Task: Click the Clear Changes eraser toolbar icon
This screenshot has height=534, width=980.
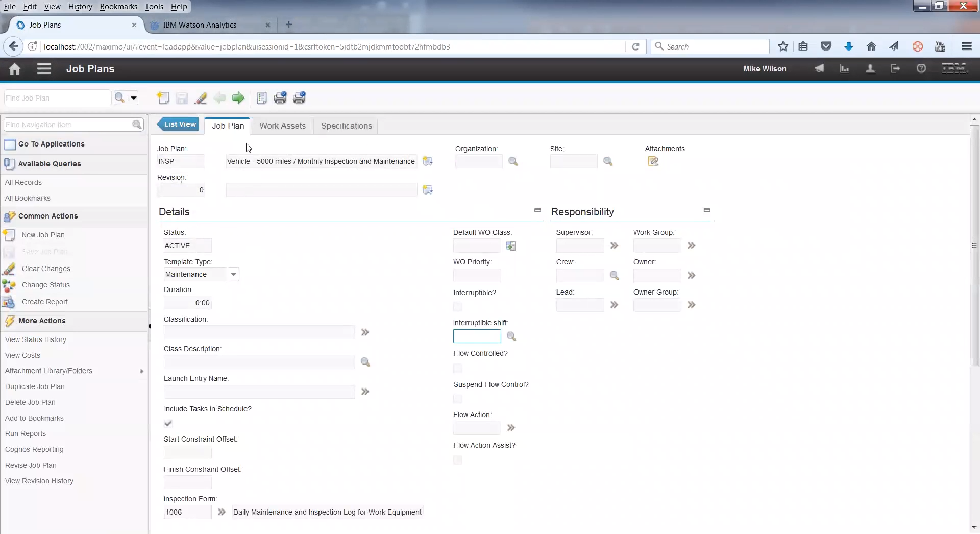Action: (x=201, y=98)
